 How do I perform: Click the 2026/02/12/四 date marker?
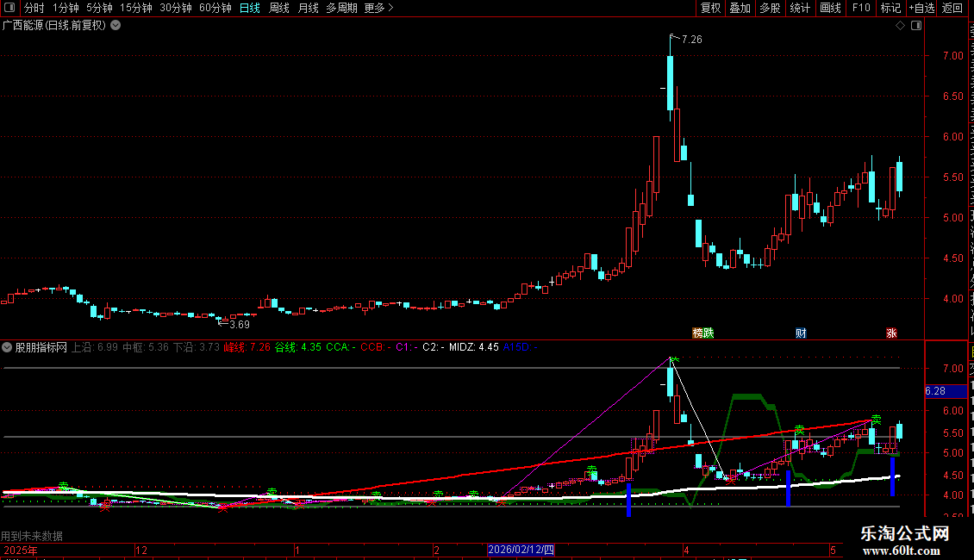click(x=521, y=550)
